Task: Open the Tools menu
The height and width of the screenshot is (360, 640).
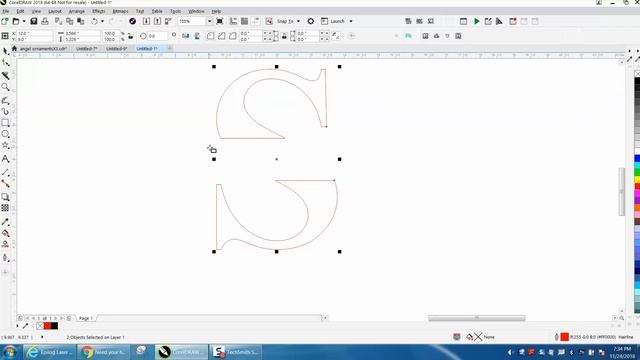Action: (175, 11)
